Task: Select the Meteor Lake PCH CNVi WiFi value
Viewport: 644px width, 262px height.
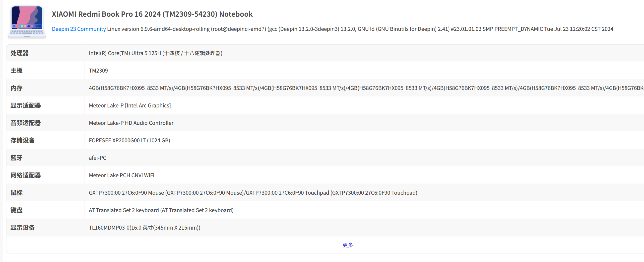Action: pos(122,175)
